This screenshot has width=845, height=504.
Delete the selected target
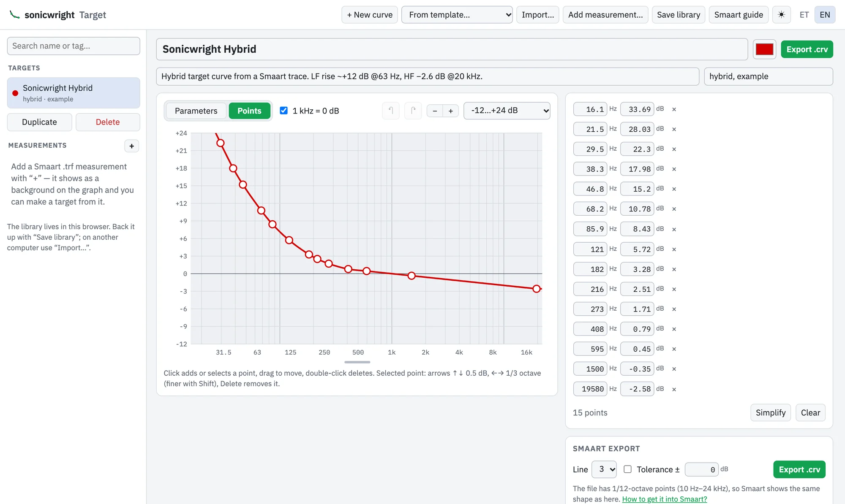click(108, 122)
